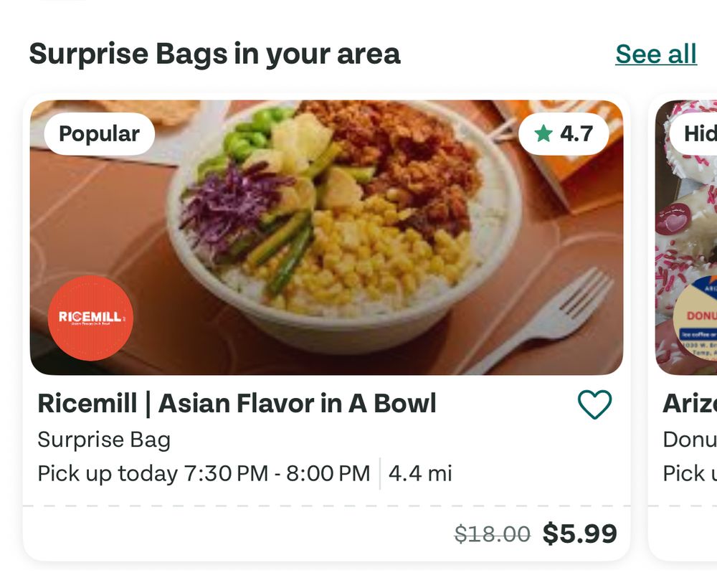Screen dimensions: 717x588
Task: Click the Hidden Gem badge on donut card
Action: (x=703, y=133)
